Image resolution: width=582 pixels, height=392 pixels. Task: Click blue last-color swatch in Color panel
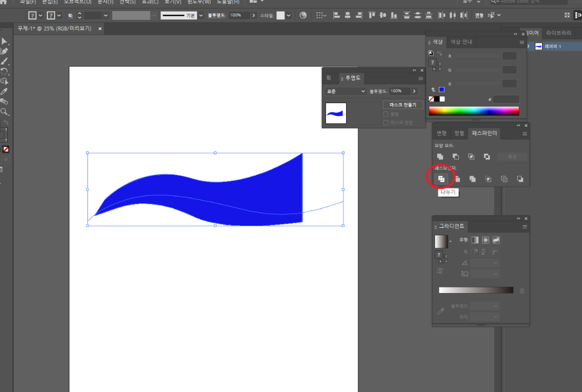(x=441, y=89)
